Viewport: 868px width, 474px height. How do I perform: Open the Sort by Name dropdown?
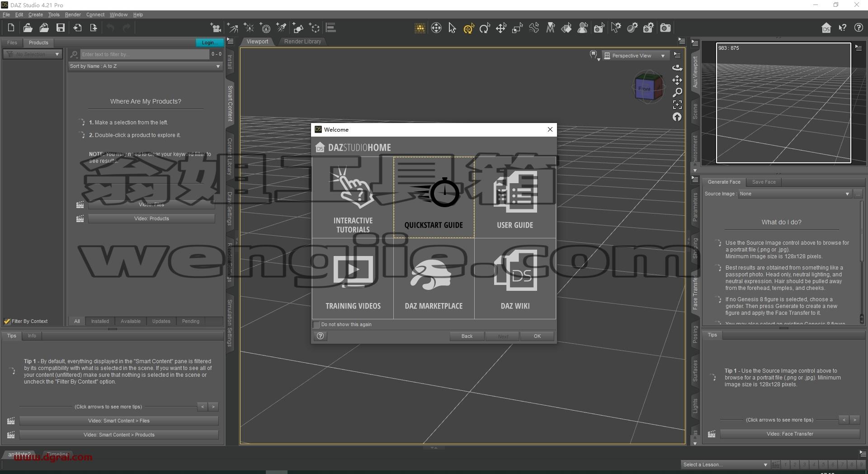pyautogui.click(x=145, y=66)
